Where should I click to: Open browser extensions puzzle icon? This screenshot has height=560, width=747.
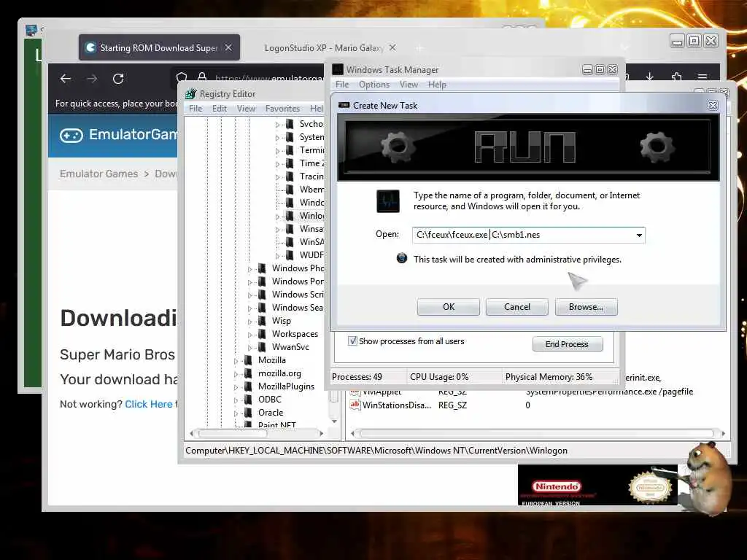coord(676,76)
